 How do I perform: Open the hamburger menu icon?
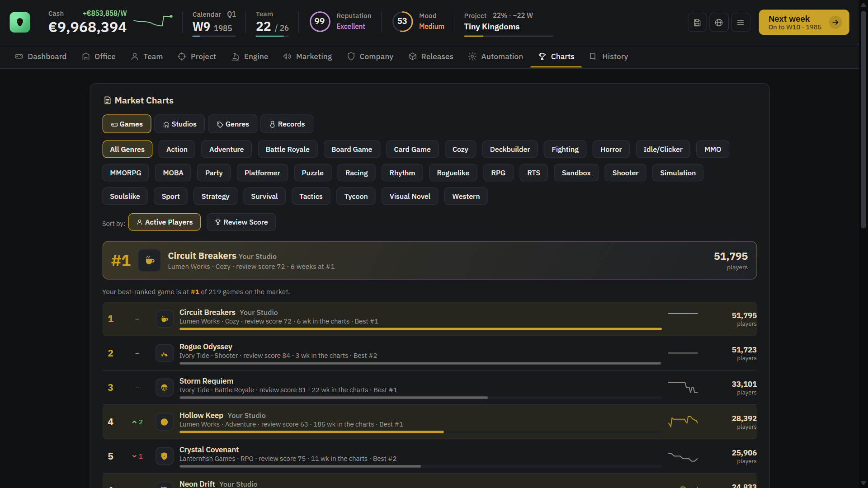[741, 23]
